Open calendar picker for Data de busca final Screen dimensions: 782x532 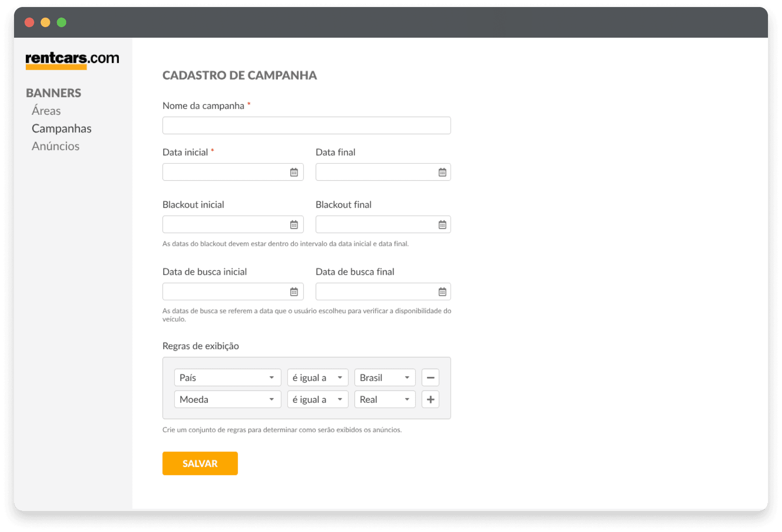pos(442,292)
